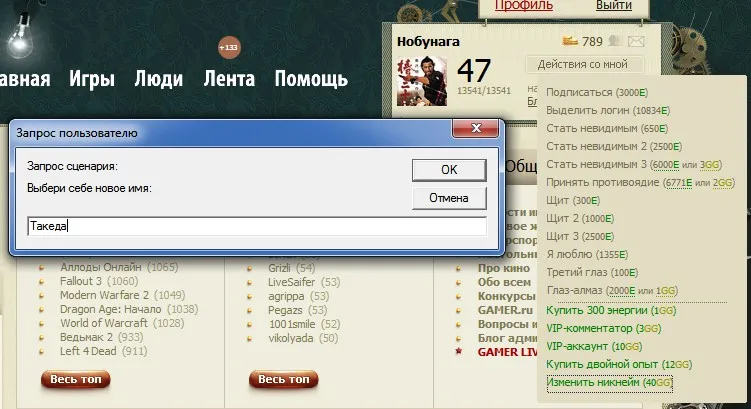
Task: Select Щит 2 (1000E)
Action: pos(580,219)
